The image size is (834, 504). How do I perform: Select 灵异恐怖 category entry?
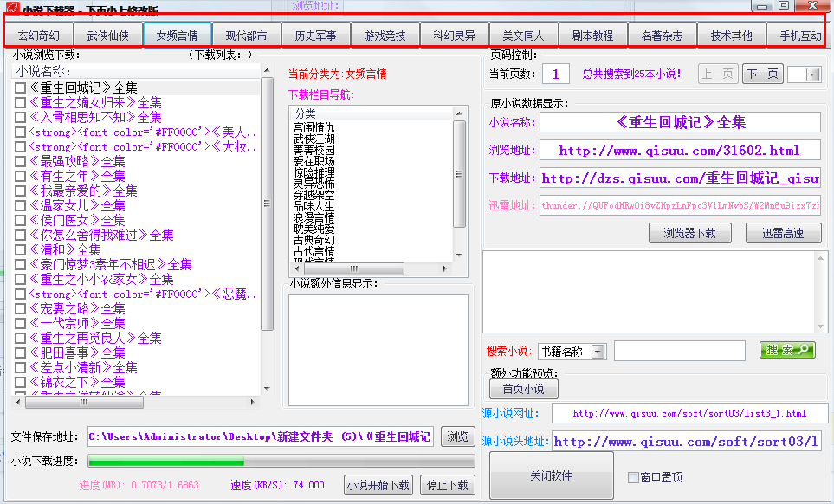click(x=314, y=184)
